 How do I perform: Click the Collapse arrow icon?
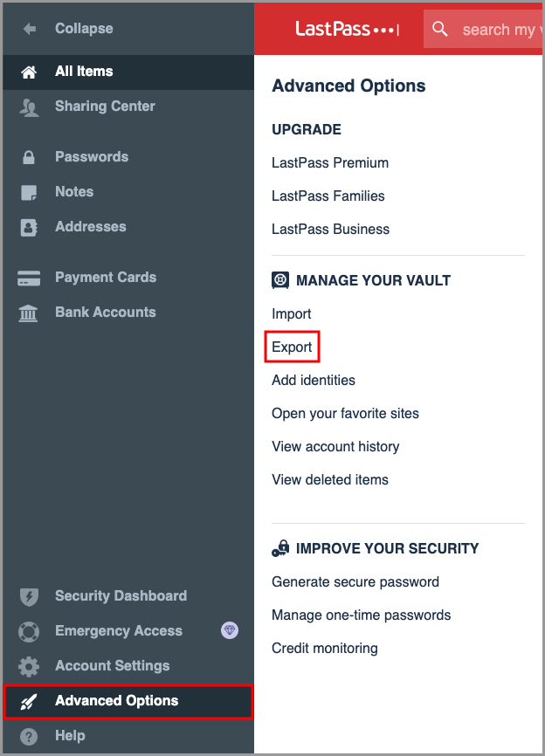coord(29,29)
